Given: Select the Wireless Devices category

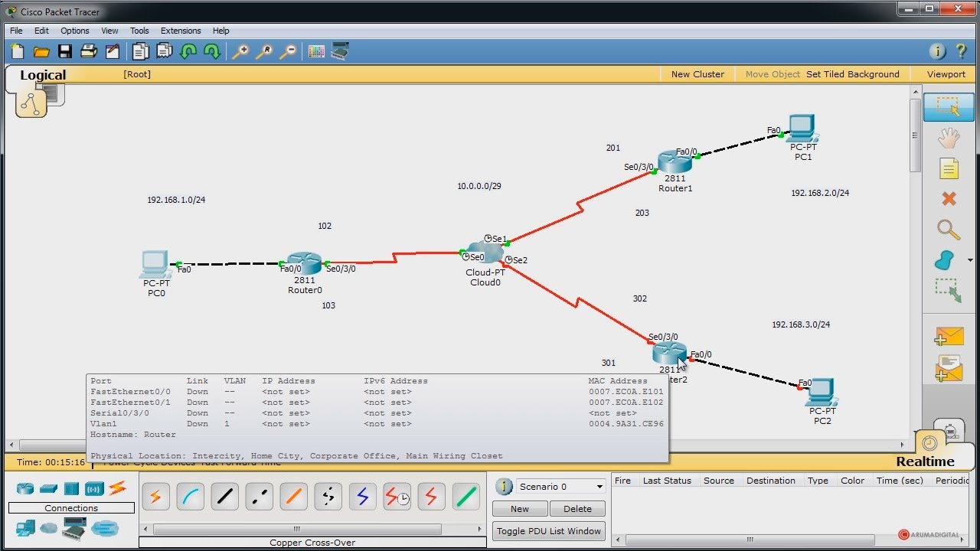Looking at the screenshot, I should (x=94, y=488).
